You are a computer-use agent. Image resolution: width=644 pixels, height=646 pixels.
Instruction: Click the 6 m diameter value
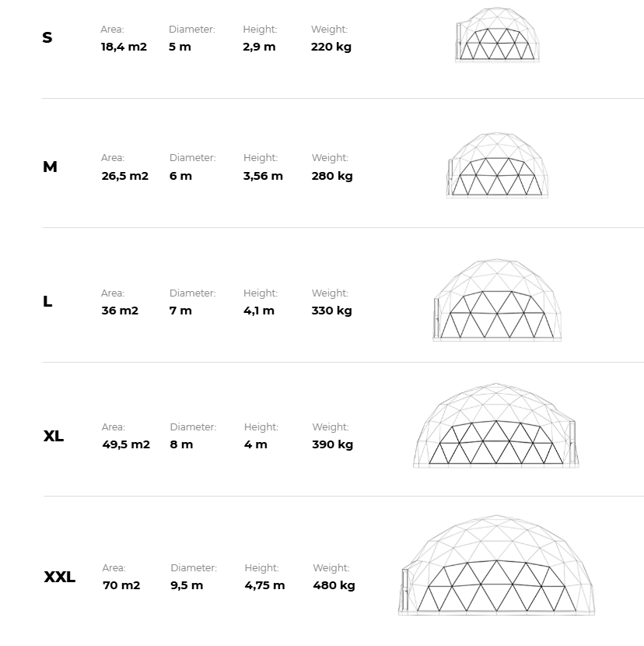[x=180, y=176]
